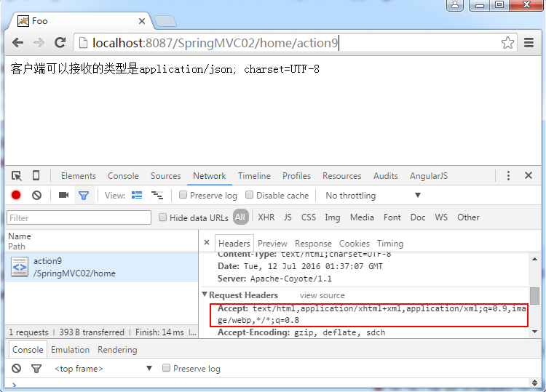Open the Elements panel tab
Image resolution: width=546 pixels, height=392 pixels.
(79, 176)
